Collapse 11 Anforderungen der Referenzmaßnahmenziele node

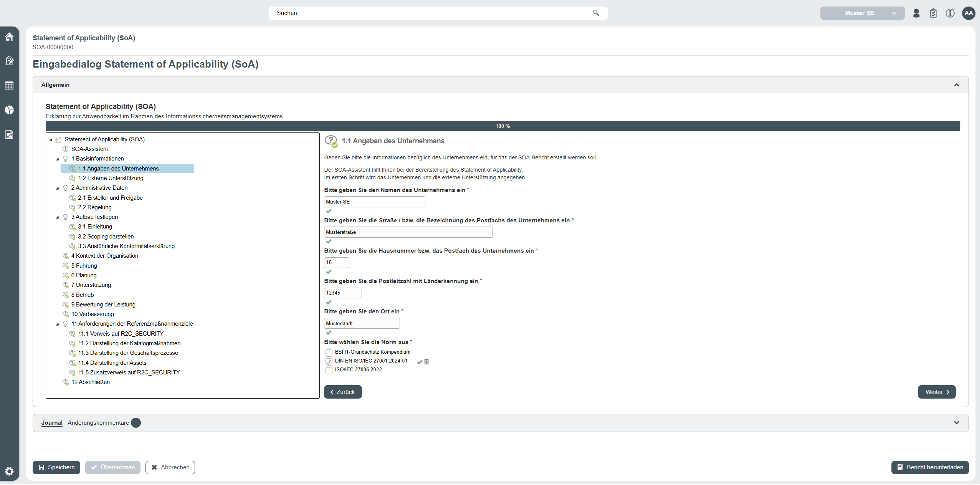click(58, 324)
